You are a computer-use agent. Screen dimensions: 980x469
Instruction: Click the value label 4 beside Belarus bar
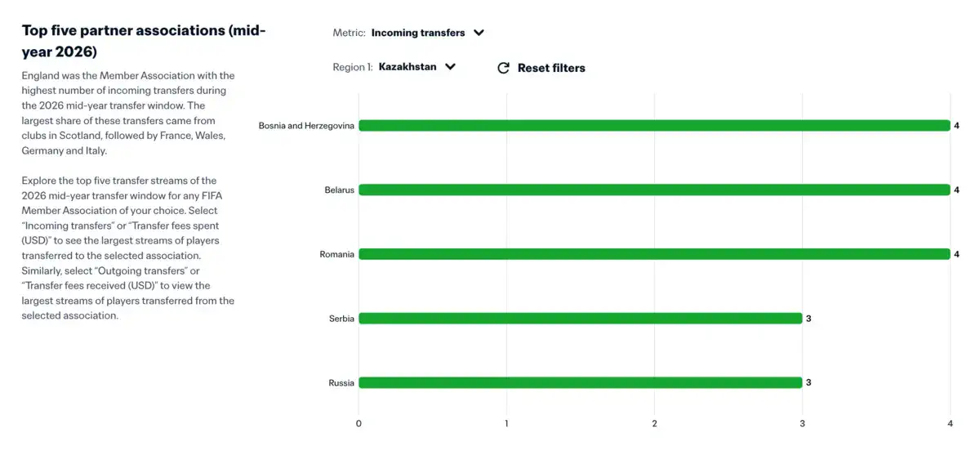(956, 190)
